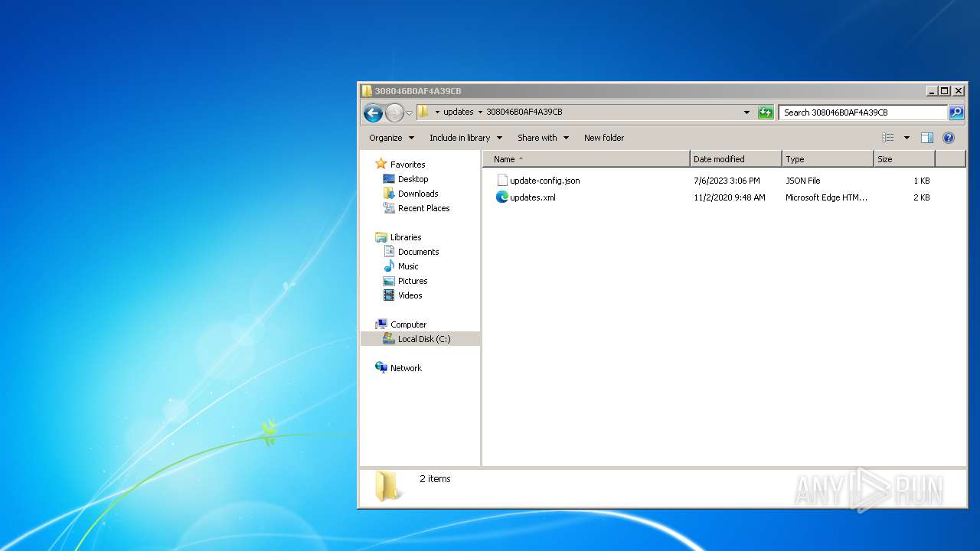Click the Refresh button beside address bar
The width and height of the screenshot is (980, 551).
tap(766, 112)
